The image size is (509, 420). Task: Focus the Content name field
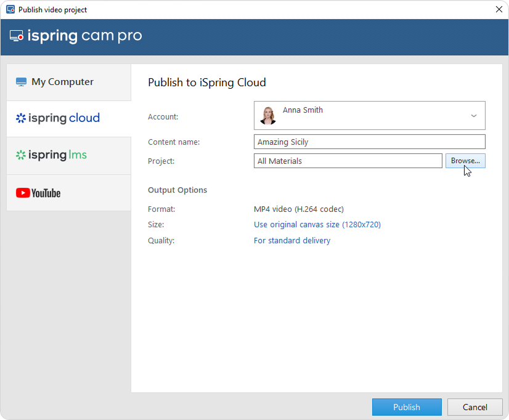[x=369, y=142]
